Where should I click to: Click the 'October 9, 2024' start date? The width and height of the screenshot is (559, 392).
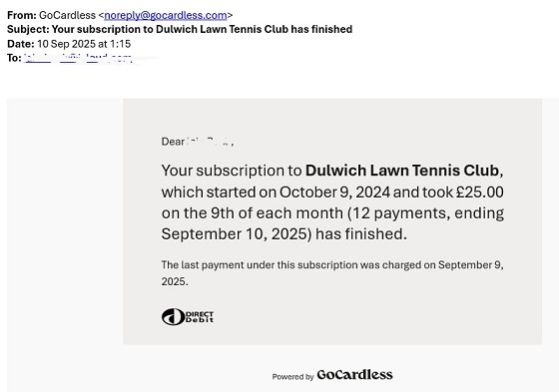click(x=334, y=193)
